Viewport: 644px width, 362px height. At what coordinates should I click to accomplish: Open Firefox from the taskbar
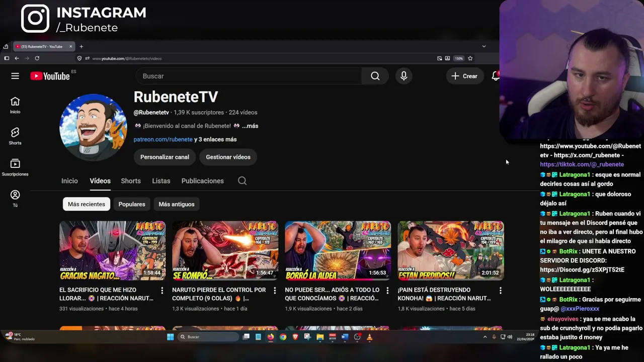click(x=271, y=337)
